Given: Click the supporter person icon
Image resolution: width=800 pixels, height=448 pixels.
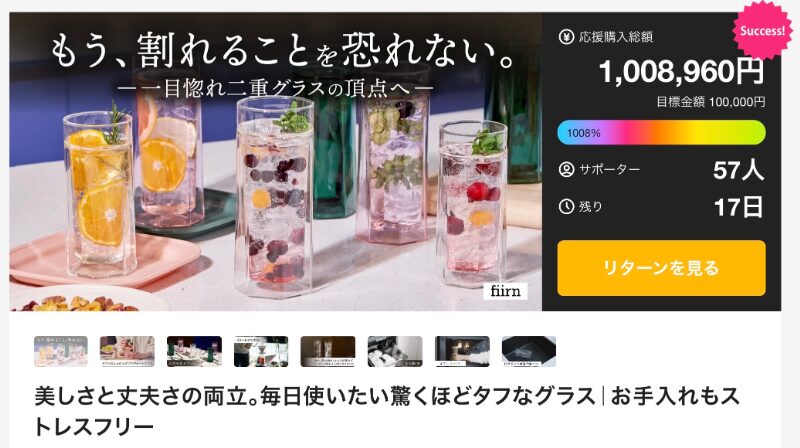Looking at the screenshot, I should click(x=566, y=169).
